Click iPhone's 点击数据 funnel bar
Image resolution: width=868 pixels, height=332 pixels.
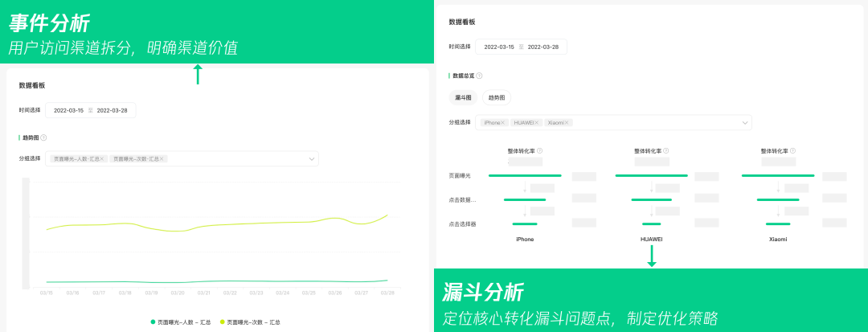click(525, 199)
